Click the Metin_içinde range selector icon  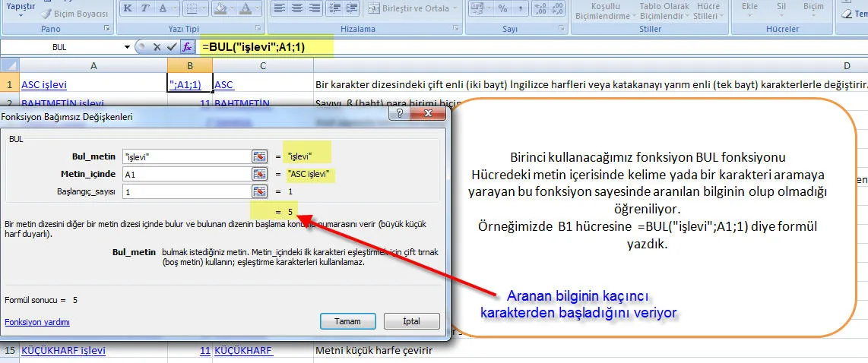coord(260,174)
